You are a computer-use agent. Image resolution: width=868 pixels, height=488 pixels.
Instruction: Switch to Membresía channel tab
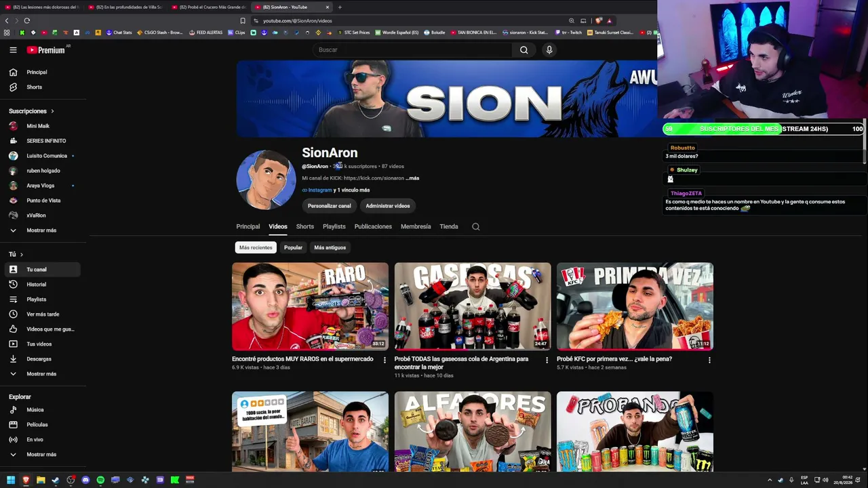click(x=416, y=226)
